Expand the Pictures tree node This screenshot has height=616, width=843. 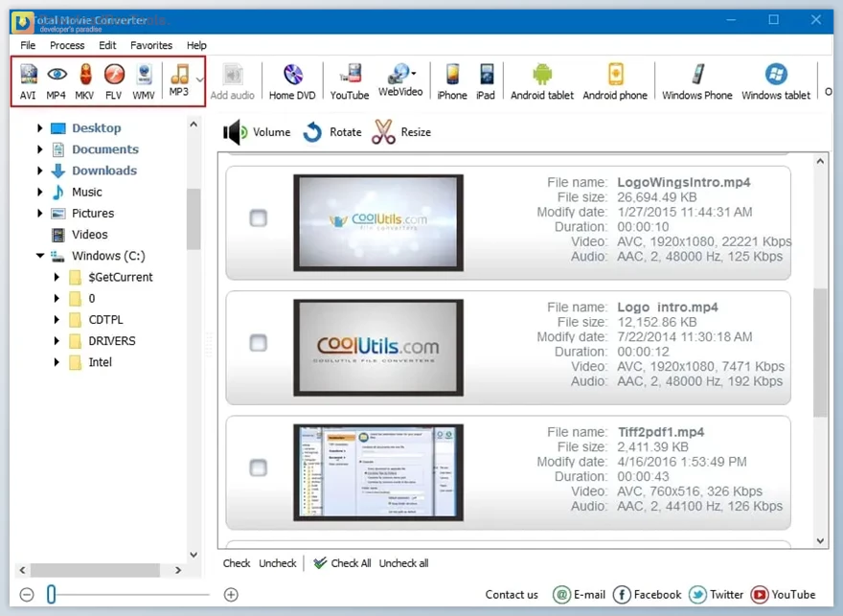40,214
